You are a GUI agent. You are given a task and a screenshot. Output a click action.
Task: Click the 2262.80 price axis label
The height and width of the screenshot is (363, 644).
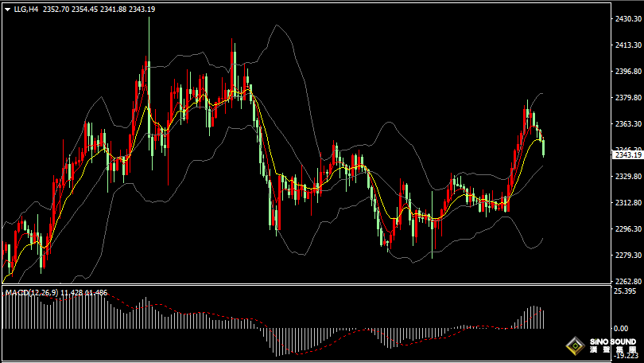click(x=627, y=281)
